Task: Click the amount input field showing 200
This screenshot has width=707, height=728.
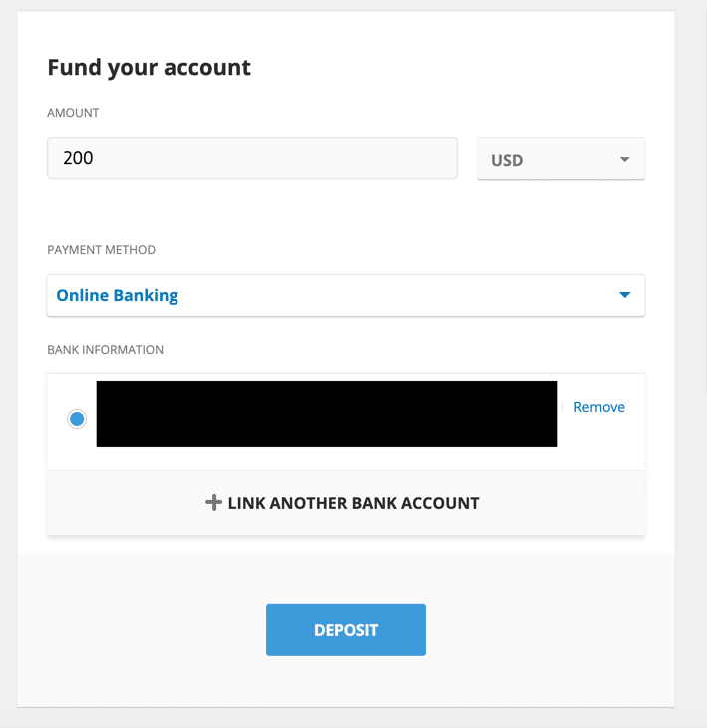Action: (x=251, y=158)
